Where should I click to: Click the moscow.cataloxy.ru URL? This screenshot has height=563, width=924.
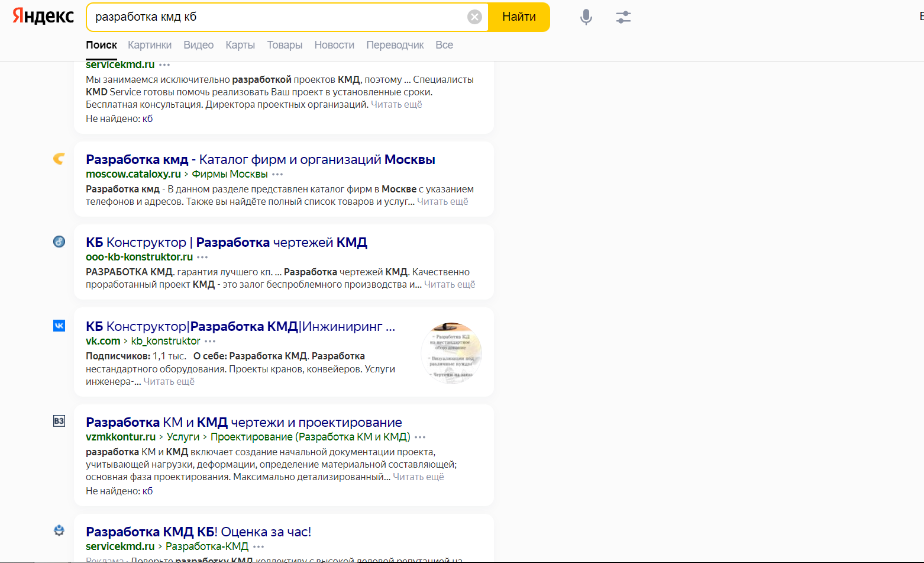[x=133, y=174]
